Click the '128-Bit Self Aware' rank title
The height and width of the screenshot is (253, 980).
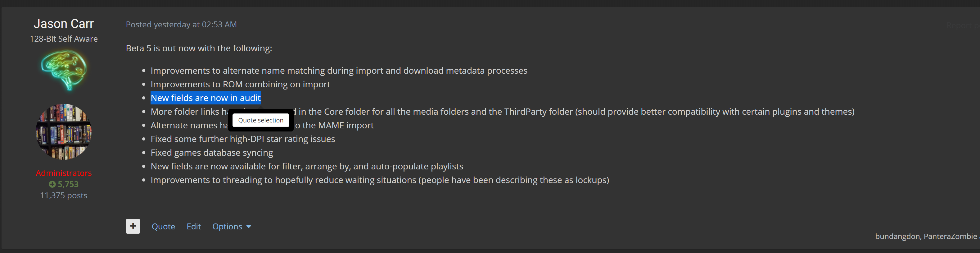click(x=64, y=39)
